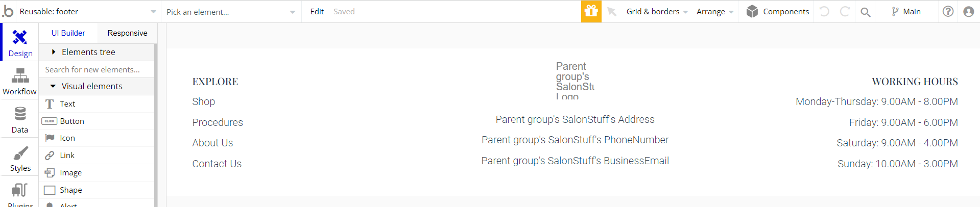Image resolution: width=980 pixels, height=207 pixels.
Task: Open the Workflow tab icon
Action: (20, 75)
